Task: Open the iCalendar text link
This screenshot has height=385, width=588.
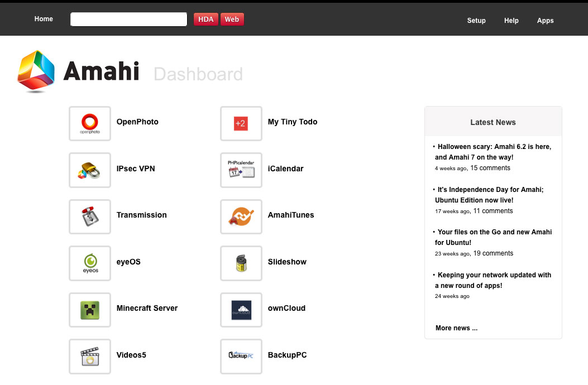Action: [x=285, y=169]
